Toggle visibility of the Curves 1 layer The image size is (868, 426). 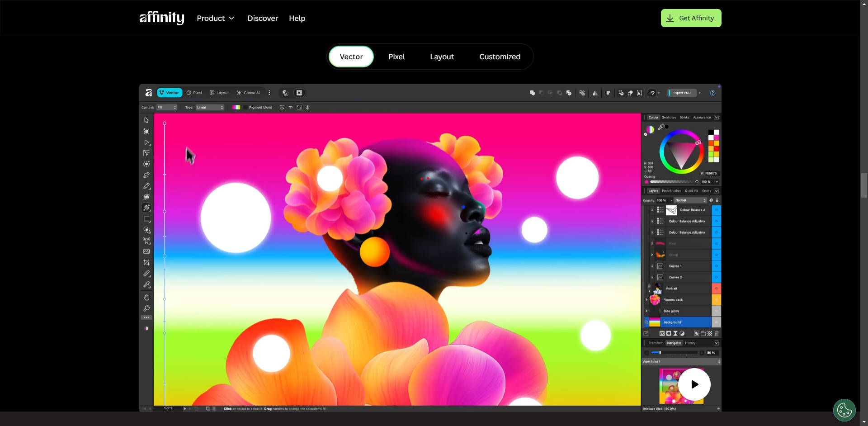point(716,266)
